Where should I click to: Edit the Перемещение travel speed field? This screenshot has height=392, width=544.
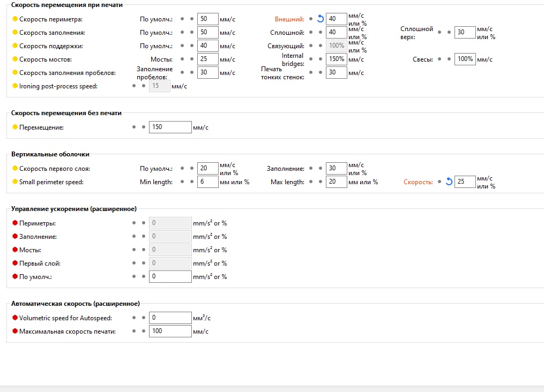pos(170,127)
